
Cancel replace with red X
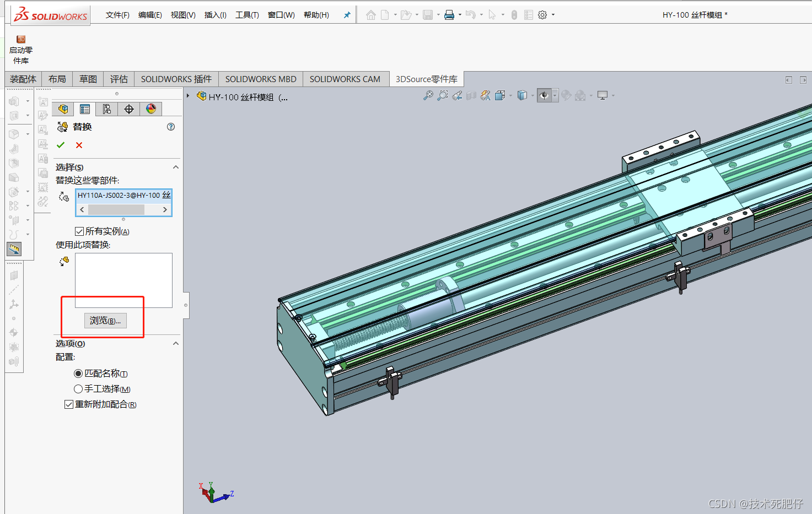pos(79,145)
